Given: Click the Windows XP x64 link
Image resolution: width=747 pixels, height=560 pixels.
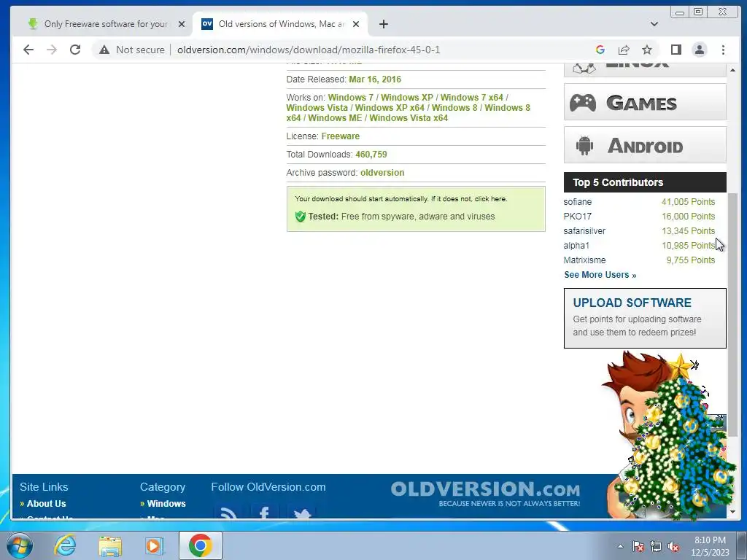Looking at the screenshot, I should pyautogui.click(x=390, y=108).
